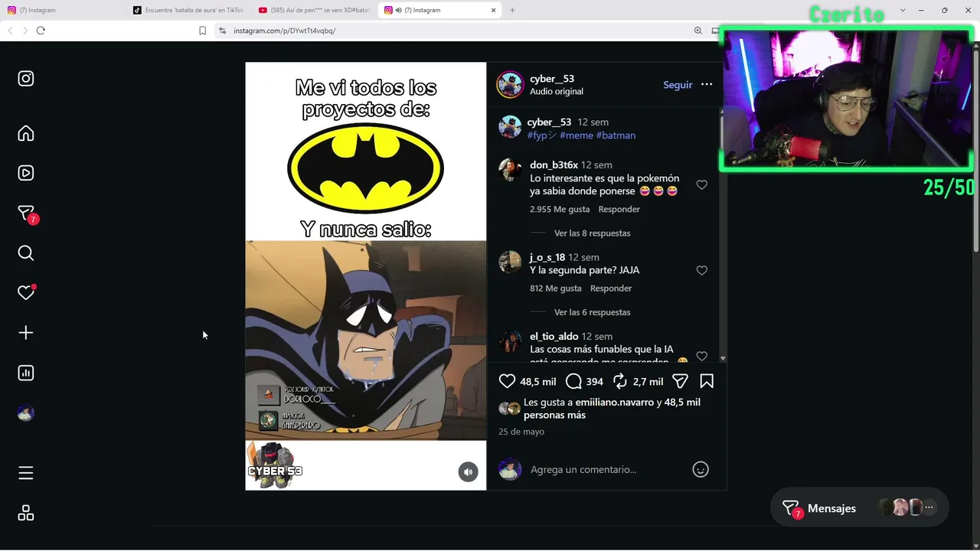The width and height of the screenshot is (980, 551).
Task: Open the Also from Meta grid icon
Action: click(x=26, y=513)
